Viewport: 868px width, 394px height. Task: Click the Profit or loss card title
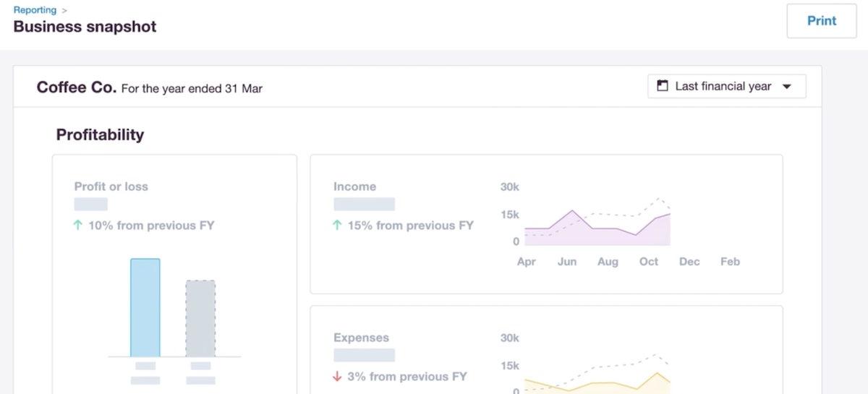click(x=111, y=187)
